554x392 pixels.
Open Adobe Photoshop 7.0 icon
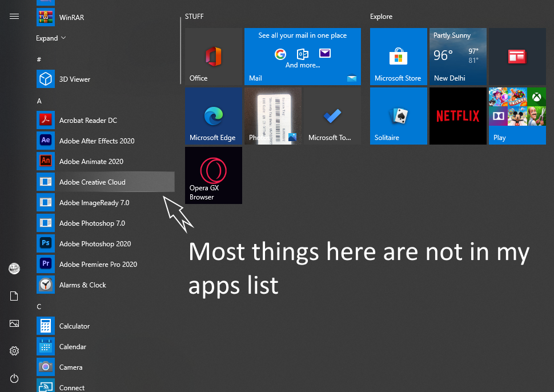tap(46, 223)
